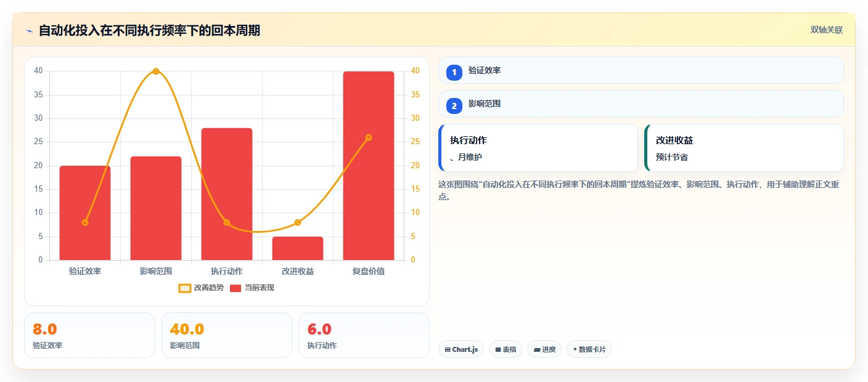Toggle the 改善趋势 legend entry
This screenshot has width=868, height=382.
tap(201, 288)
